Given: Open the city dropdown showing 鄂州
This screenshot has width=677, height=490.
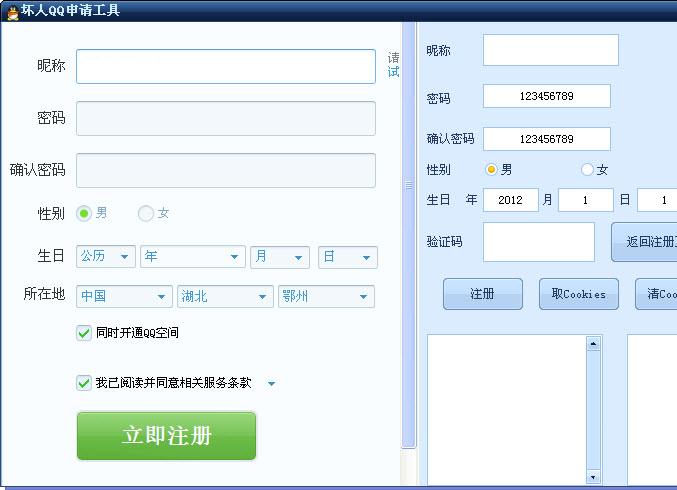Looking at the screenshot, I should pyautogui.click(x=326, y=297).
